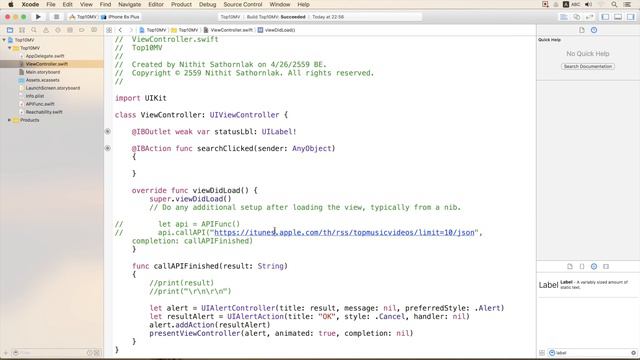Show the Media library
Viewport: 640px width, 360px height.
pyautogui.click(x=606, y=267)
